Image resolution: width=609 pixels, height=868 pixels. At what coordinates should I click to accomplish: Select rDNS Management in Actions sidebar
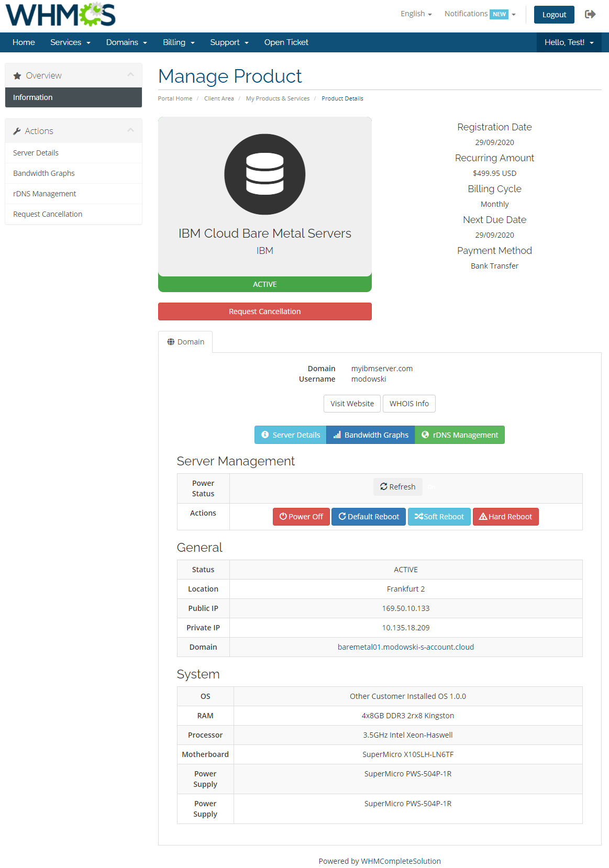[x=73, y=194]
